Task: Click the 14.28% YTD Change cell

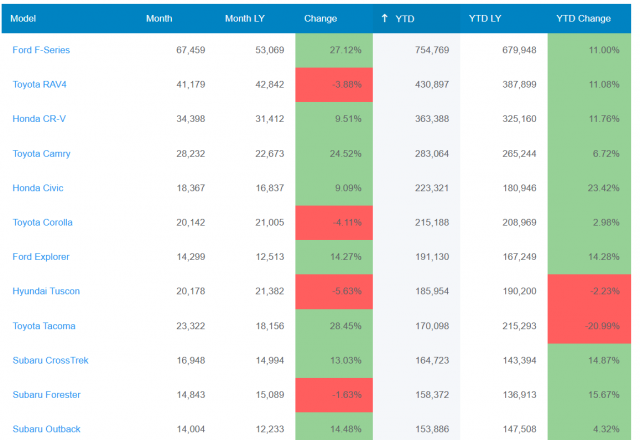Action: pos(589,257)
